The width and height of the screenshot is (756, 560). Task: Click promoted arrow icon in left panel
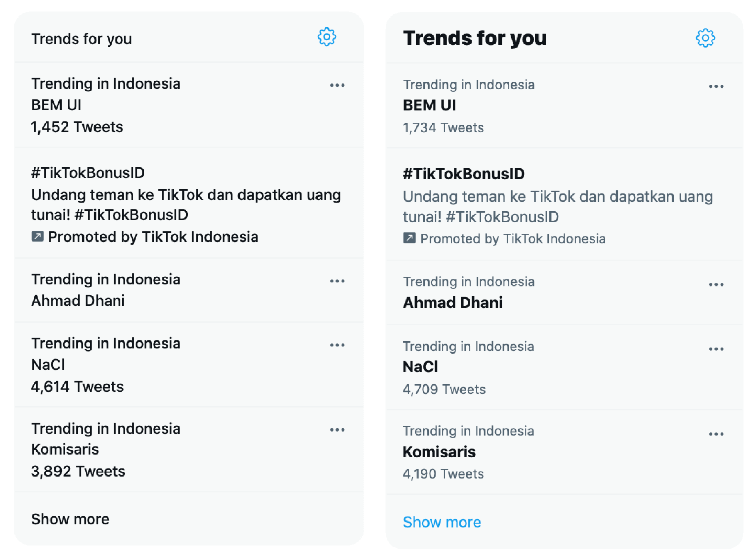[x=37, y=236]
